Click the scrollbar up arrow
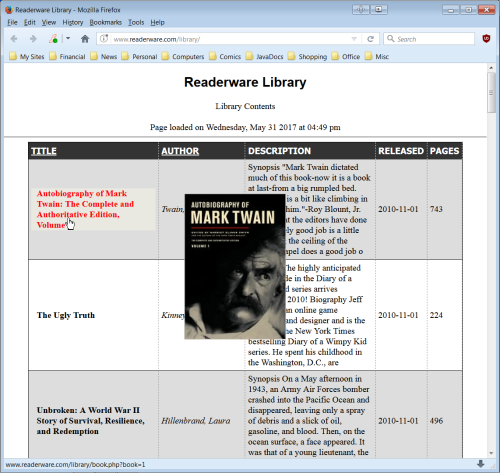The height and width of the screenshot is (473, 500). point(491,68)
